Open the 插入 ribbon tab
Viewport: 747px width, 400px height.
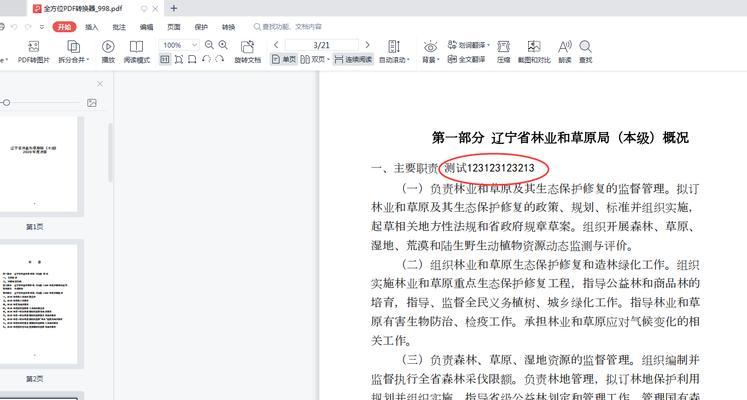(x=91, y=27)
